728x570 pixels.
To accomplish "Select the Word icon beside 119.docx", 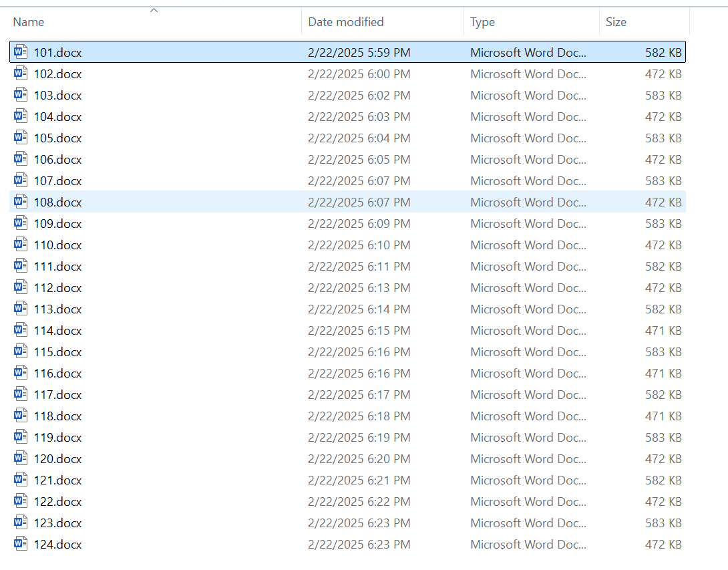I will [21, 437].
